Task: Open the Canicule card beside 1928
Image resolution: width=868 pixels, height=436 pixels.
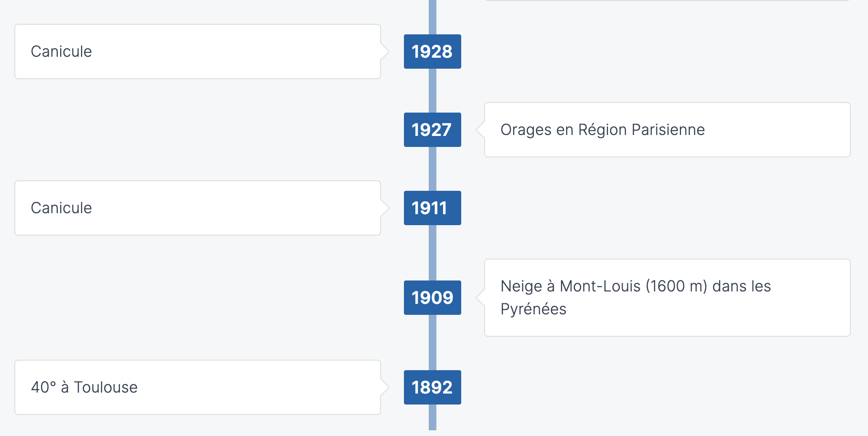Action: click(198, 52)
